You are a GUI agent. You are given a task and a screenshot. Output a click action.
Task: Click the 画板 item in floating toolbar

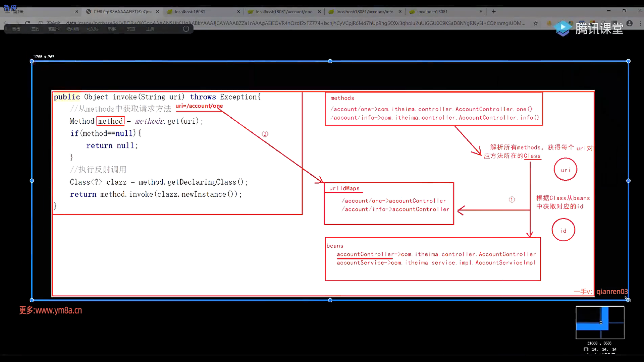16,29
